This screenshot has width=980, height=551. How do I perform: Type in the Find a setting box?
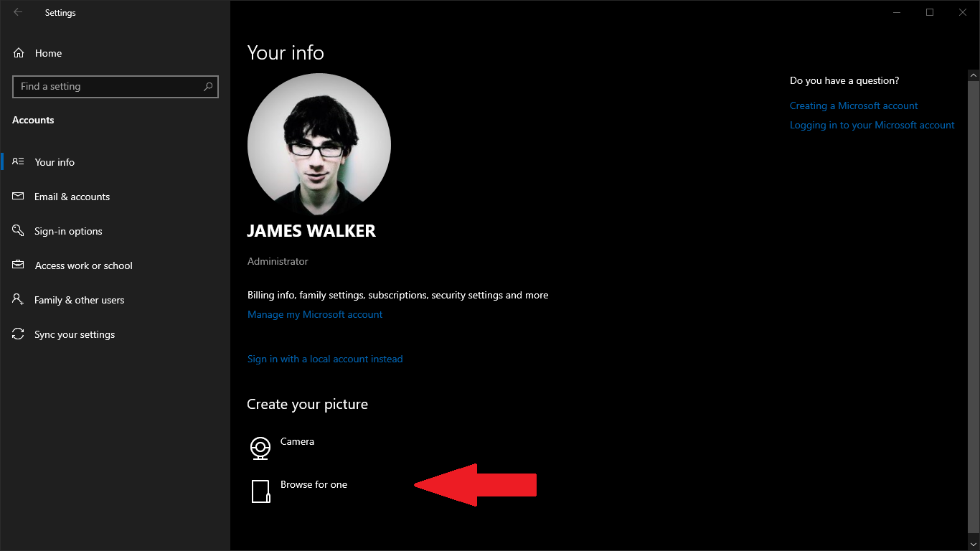coord(108,87)
